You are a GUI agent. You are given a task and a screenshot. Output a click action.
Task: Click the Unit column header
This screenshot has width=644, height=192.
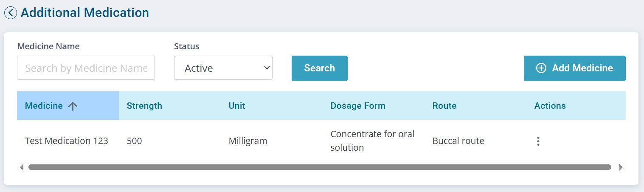[x=237, y=106]
